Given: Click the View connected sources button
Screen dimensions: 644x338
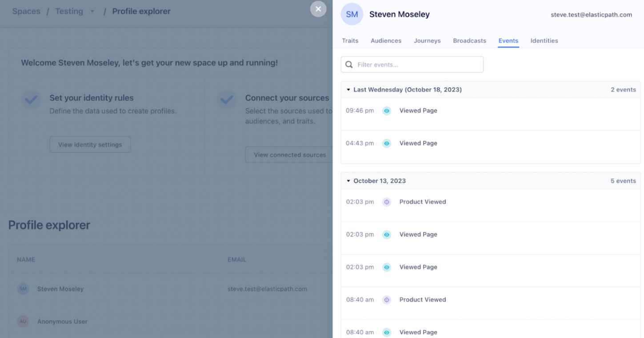Looking at the screenshot, I should 289,154.
